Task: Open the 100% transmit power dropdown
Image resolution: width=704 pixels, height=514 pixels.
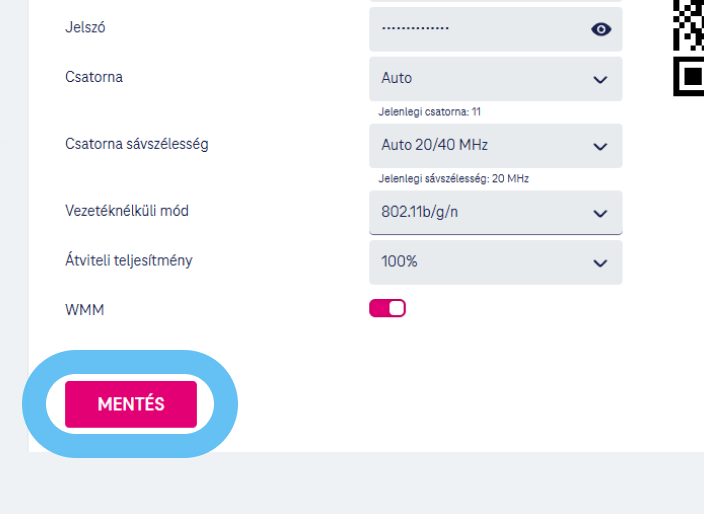Action: [480, 262]
